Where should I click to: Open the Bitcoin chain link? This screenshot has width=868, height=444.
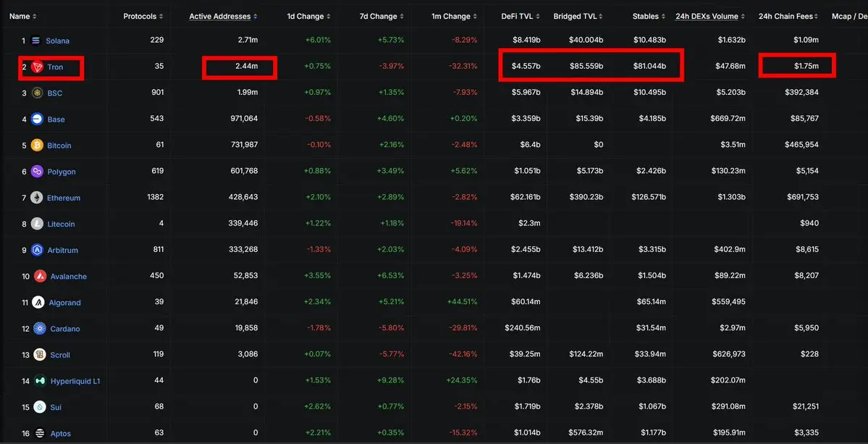[59, 146]
